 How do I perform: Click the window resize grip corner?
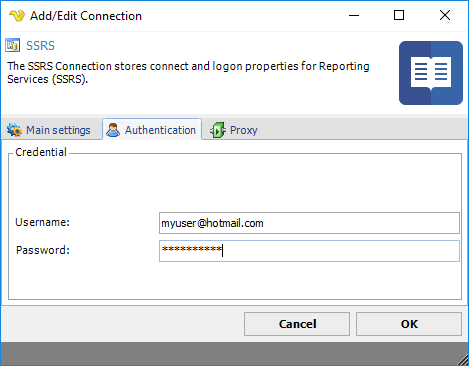463,360
